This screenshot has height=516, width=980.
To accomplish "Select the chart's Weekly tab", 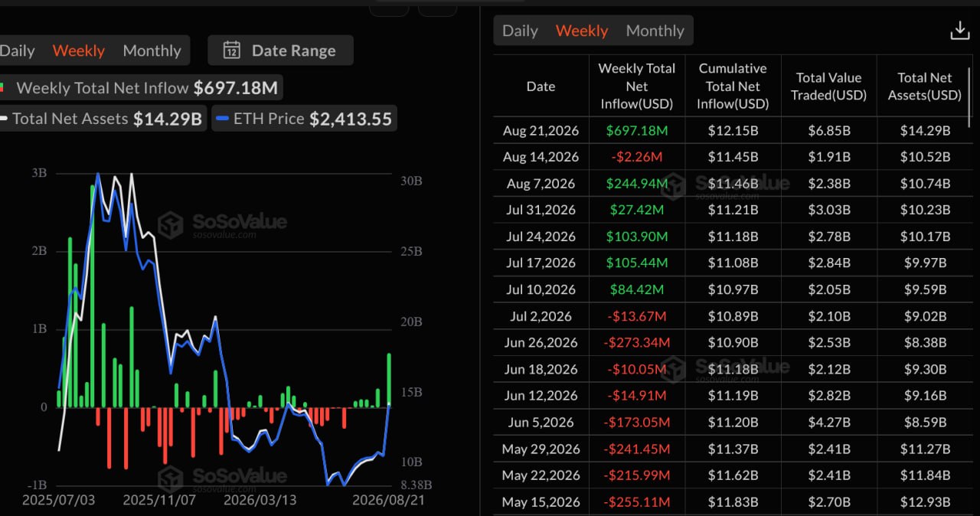I will pyautogui.click(x=78, y=51).
